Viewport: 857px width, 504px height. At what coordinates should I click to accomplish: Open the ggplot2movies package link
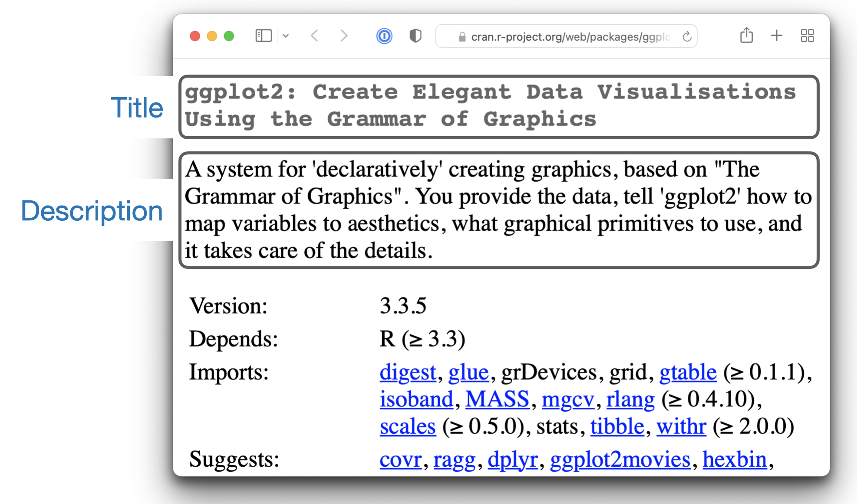pyautogui.click(x=620, y=460)
